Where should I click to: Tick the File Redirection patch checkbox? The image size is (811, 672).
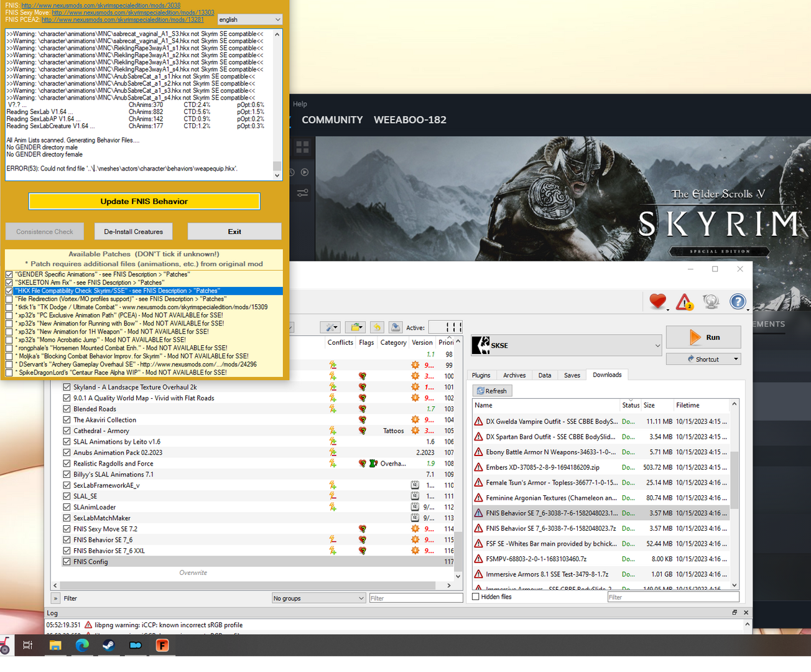point(9,299)
